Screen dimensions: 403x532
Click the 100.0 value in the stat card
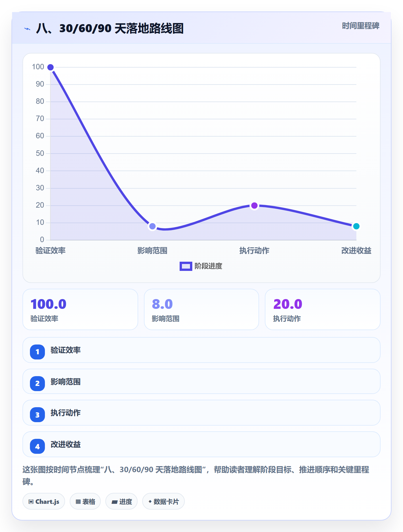pyautogui.click(x=48, y=304)
